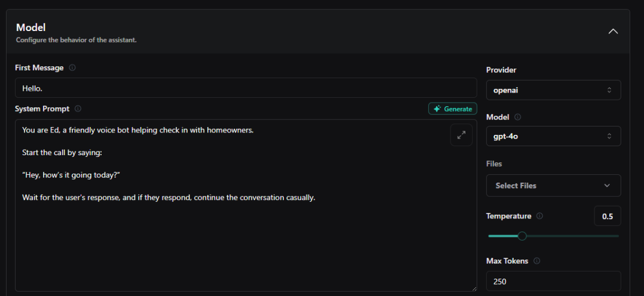Click the First Message input field
Viewport: 644px width, 296px height.
[x=246, y=88]
